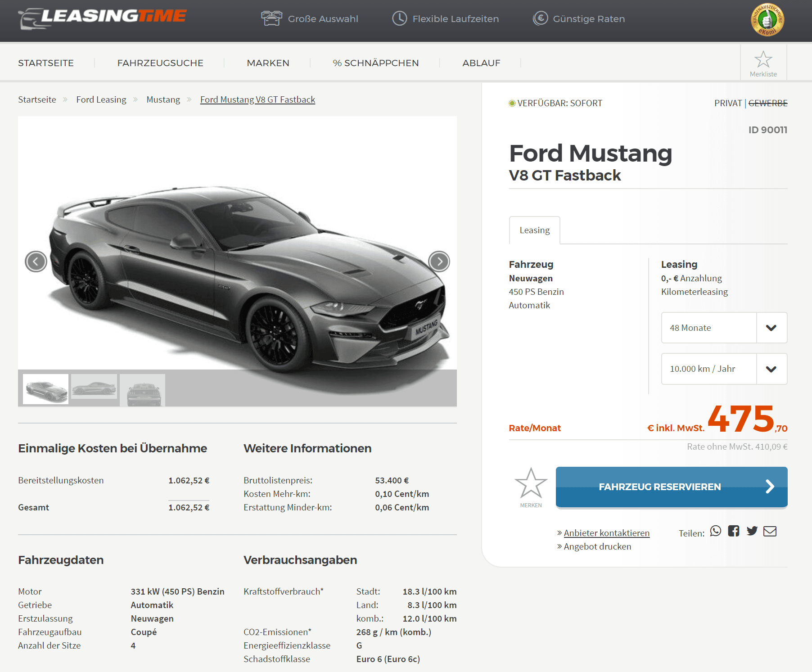Click the green availability status dot

[x=512, y=104]
